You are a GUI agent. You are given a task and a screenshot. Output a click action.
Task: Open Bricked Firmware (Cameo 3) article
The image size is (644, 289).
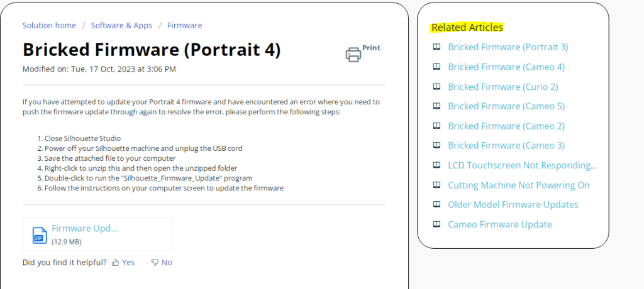click(506, 146)
